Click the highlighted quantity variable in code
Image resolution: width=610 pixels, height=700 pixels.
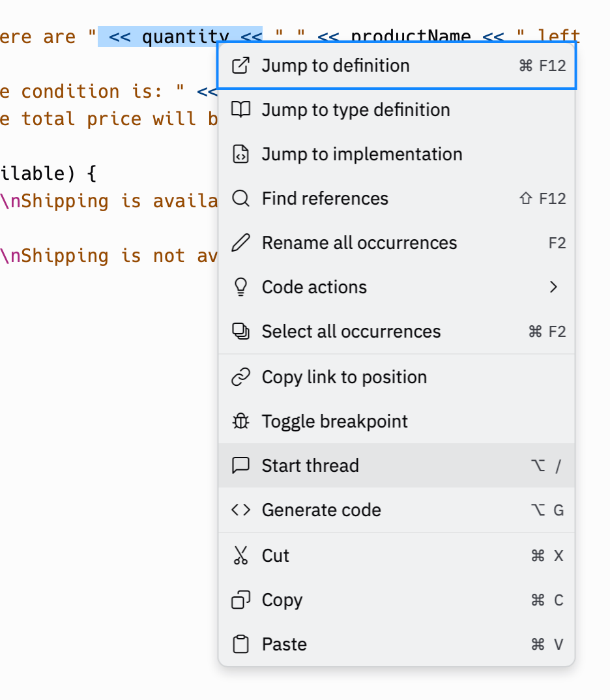(186, 36)
